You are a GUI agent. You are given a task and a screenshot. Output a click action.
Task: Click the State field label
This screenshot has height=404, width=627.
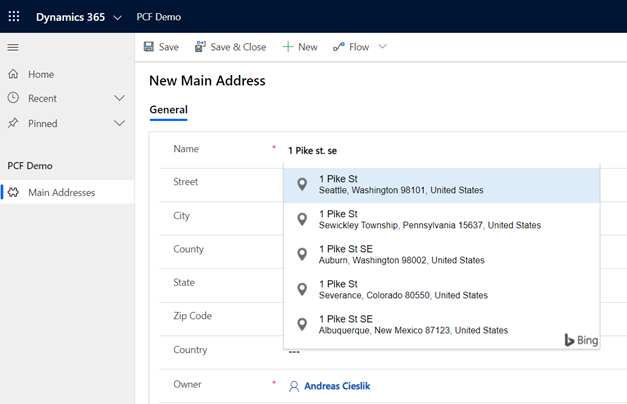coord(184,282)
